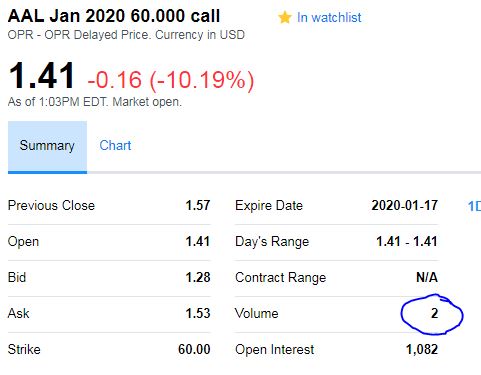Click the yellow watchlist star icon
481x375 pixels.
click(285, 17)
